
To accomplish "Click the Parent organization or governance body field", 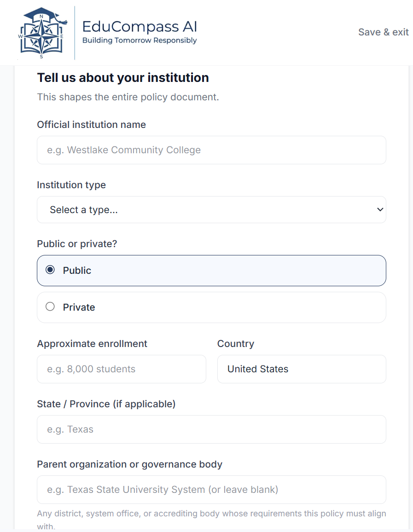I will point(211,490).
